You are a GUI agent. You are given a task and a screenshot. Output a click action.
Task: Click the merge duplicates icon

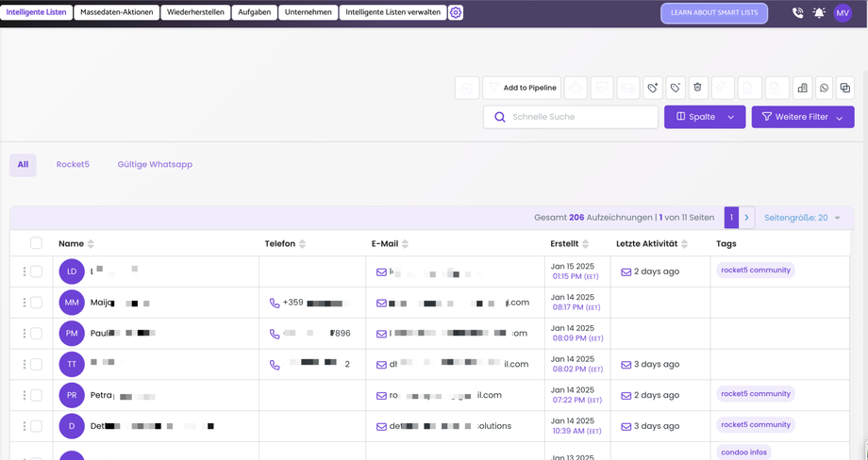coord(845,88)
